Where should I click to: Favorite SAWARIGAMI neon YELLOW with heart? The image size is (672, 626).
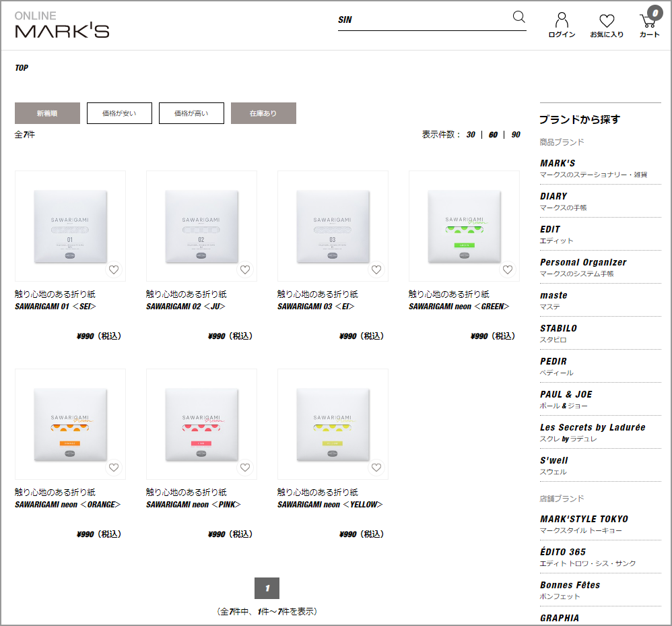(376, 468)
